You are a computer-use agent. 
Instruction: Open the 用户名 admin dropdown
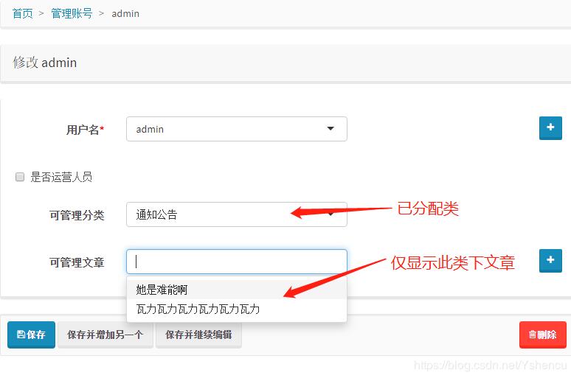pos(237,129)
